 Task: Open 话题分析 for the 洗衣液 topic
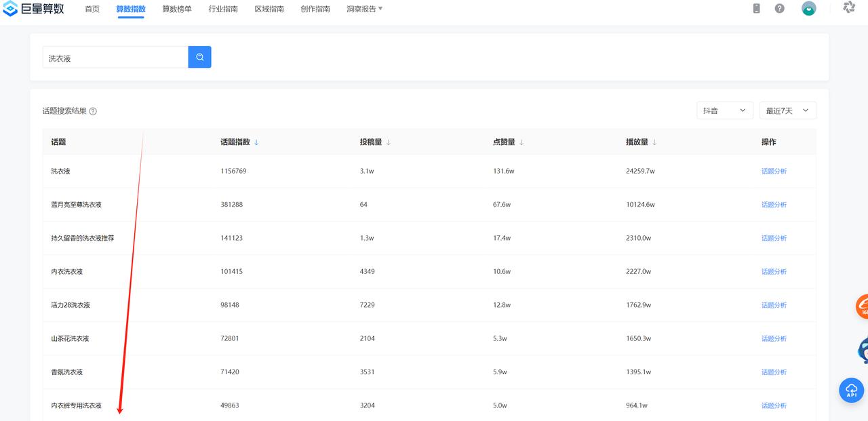774,171
